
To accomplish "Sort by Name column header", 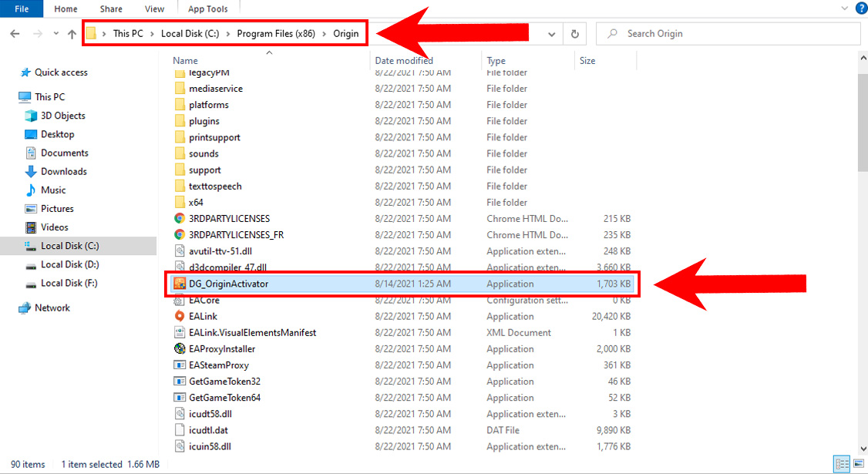I will click(x=185, y=60).
